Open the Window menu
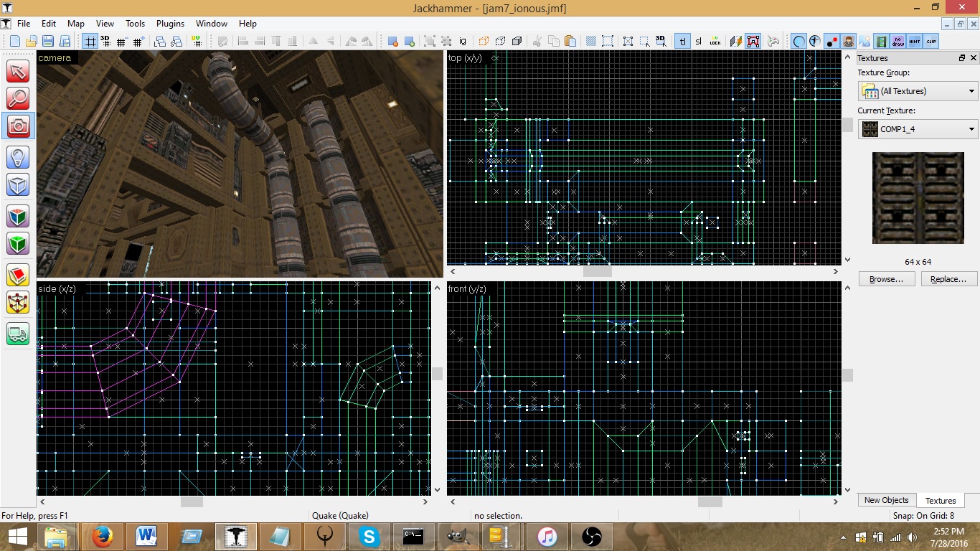Screen dimensions: 980x551 [212, 24]
